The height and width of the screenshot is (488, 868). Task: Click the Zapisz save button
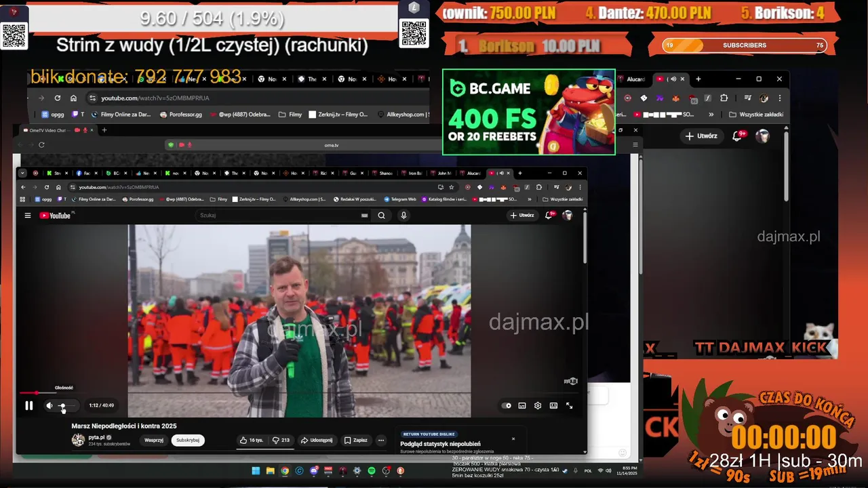pyautogui.click(x=356, y=440)
